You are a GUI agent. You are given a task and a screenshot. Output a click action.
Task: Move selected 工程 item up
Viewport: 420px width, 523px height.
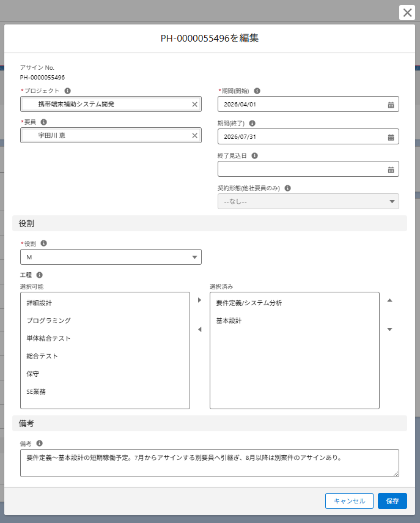tap(389, 300)
